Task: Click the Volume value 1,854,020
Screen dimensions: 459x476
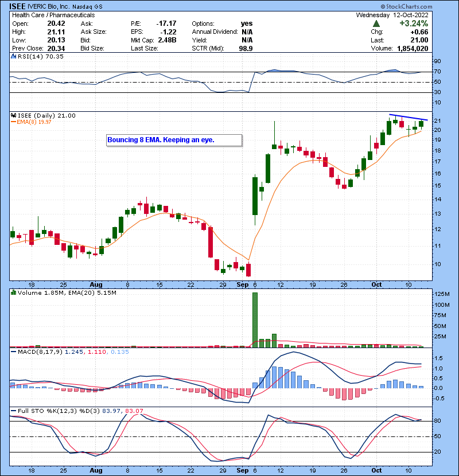Action: coord(413,48)
